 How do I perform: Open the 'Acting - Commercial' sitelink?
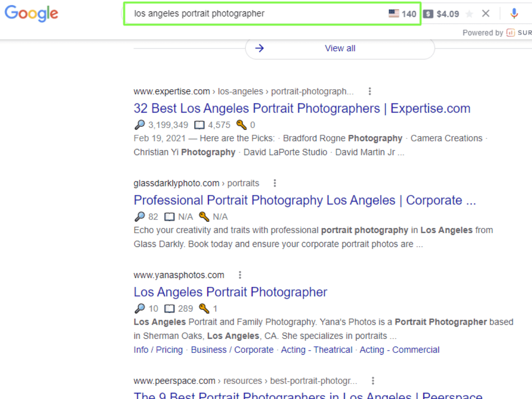399,350
